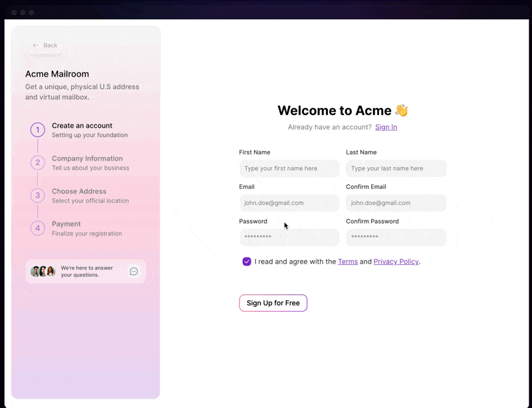The image size is (532, 408).
Task: Focus the First Name input field
Action: [x=289, y=168]
